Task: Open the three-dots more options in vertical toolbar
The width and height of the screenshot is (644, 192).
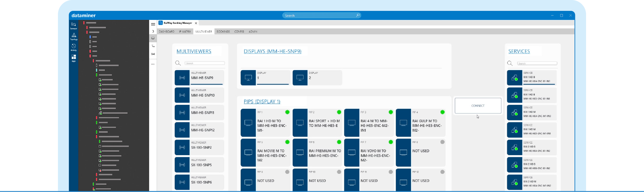Action: click(x=153, y=64)
